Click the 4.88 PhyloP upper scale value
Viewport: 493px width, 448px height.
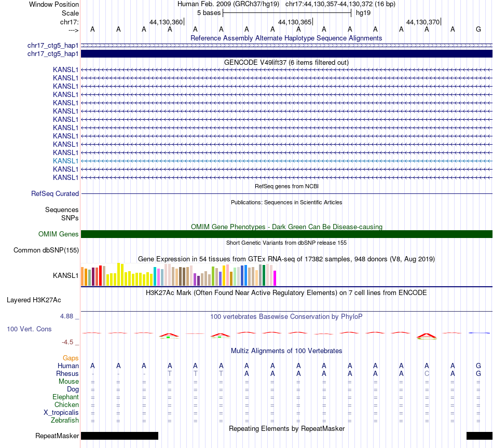66,316
